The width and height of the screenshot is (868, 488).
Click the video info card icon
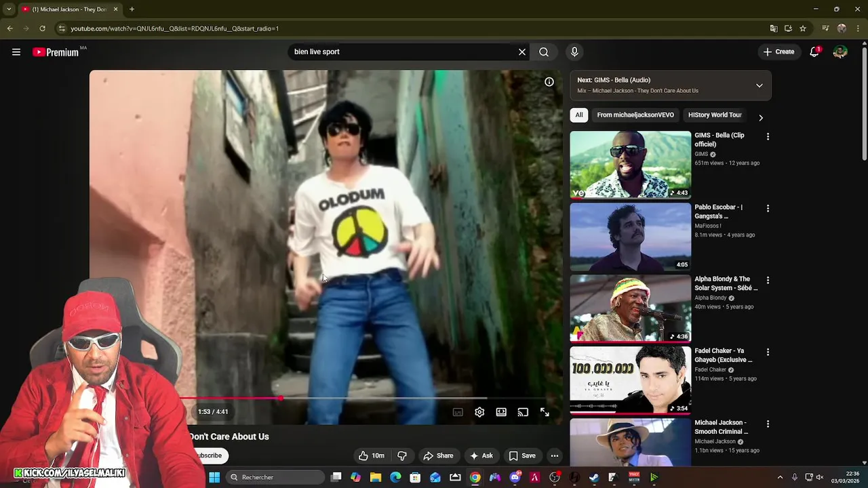click(549, 82)
